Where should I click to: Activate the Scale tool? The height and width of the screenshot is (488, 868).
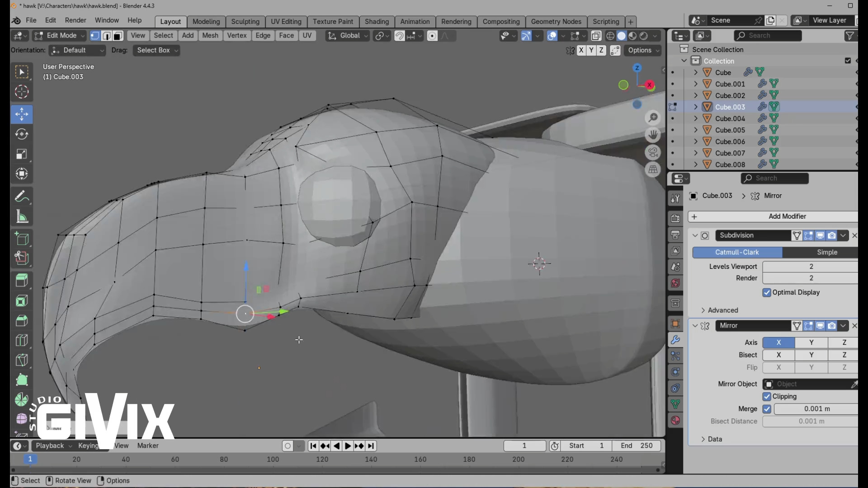point(21,154)
